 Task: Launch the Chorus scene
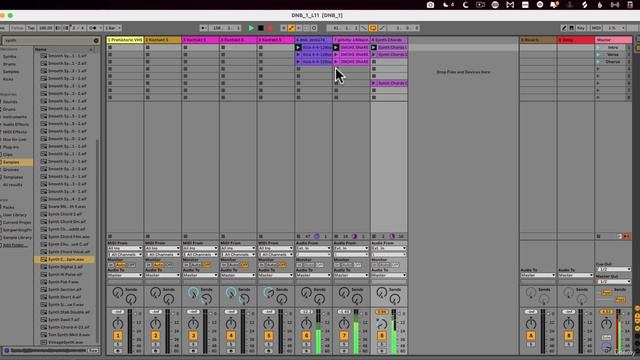pyautogui.click(x=598, y=62)
